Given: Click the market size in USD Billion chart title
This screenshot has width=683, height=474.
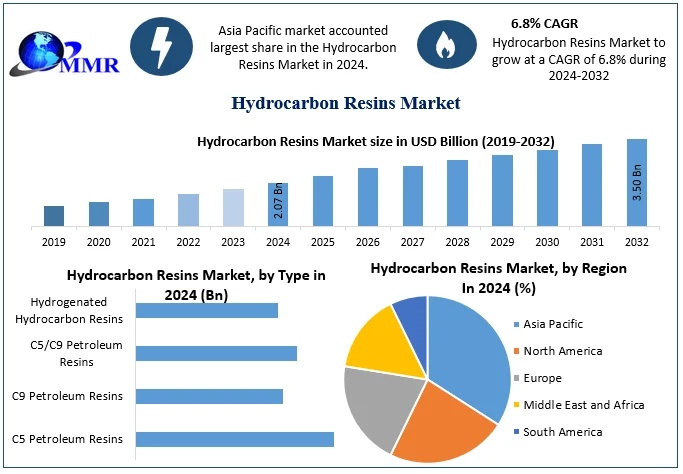Looking at the screenshot, I should 376,142.
